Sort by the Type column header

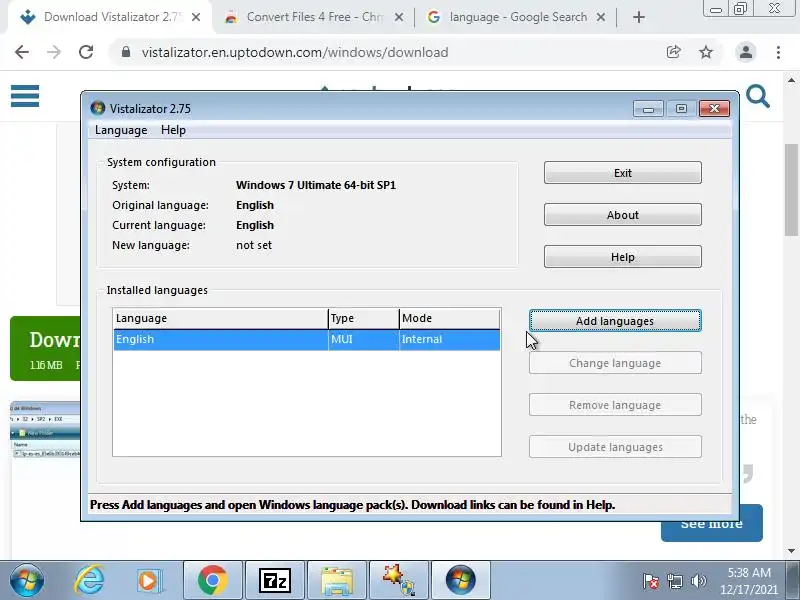364,318
